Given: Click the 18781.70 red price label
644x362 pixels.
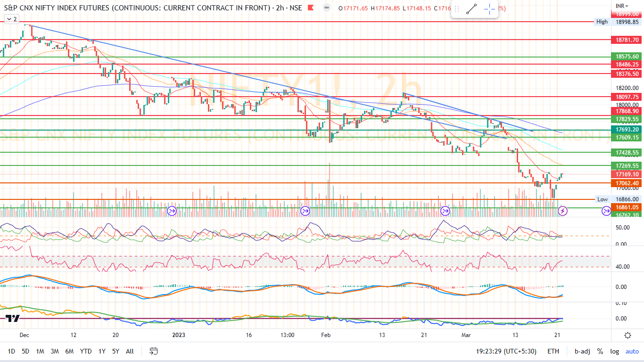Looking at the screenshot, I should (x=627, y=40).
